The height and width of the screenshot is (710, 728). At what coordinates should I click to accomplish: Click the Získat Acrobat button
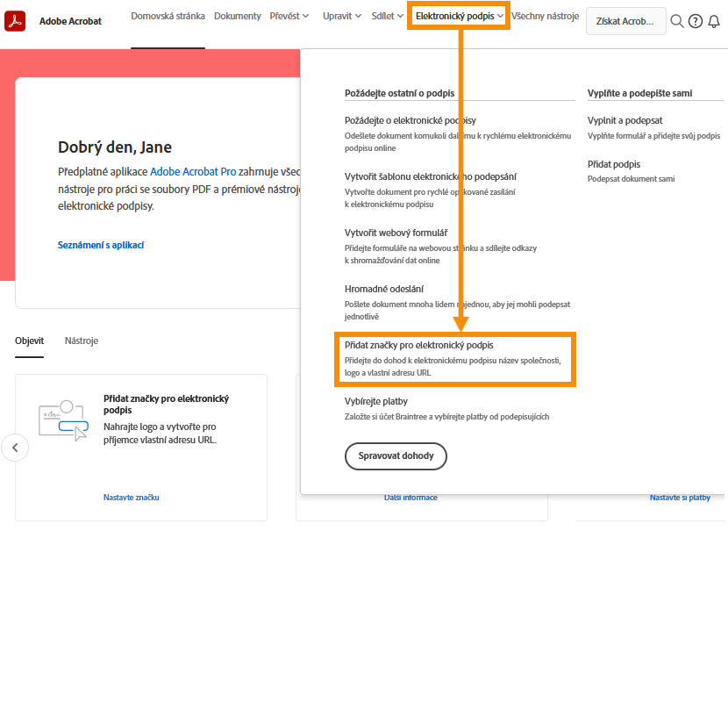pyautogui.click(x=625, y=20)
